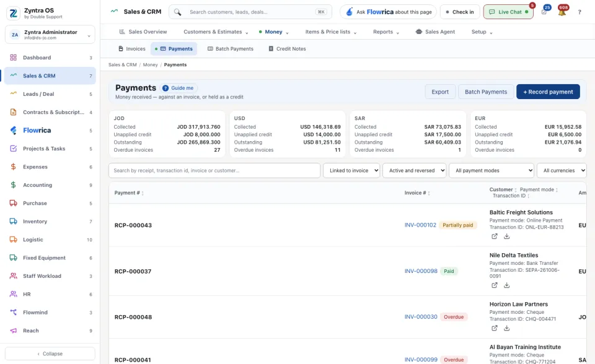Click the Export button
Screen dimensions: 595x364
(440, 92)
